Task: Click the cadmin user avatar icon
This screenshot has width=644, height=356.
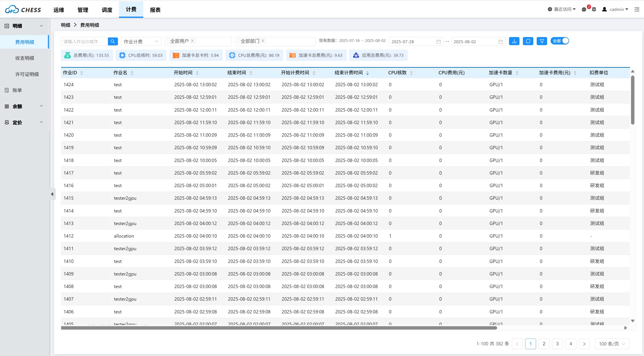Action: tap(604, 9)
